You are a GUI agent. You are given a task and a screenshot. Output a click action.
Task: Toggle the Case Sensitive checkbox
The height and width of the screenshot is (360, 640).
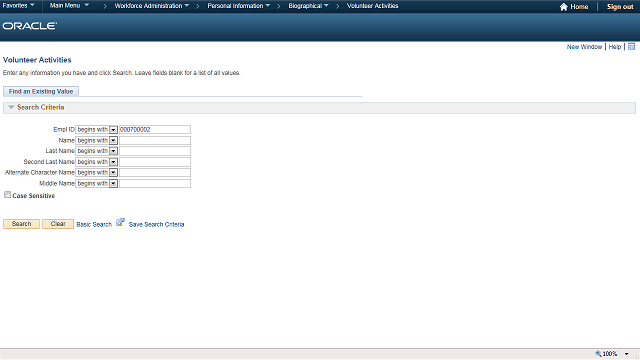(x=7, y=195)
